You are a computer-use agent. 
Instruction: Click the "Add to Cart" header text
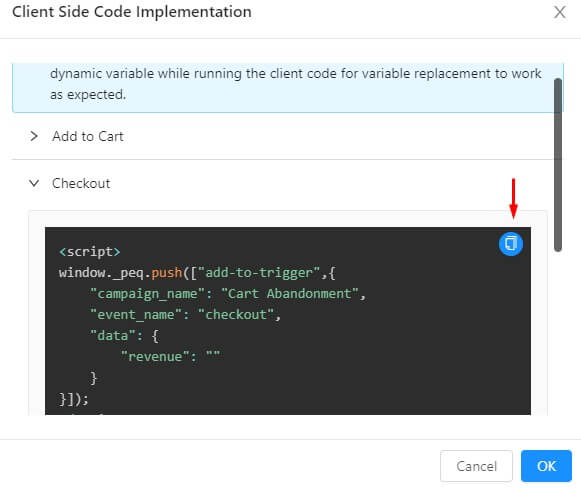[88, 136]
